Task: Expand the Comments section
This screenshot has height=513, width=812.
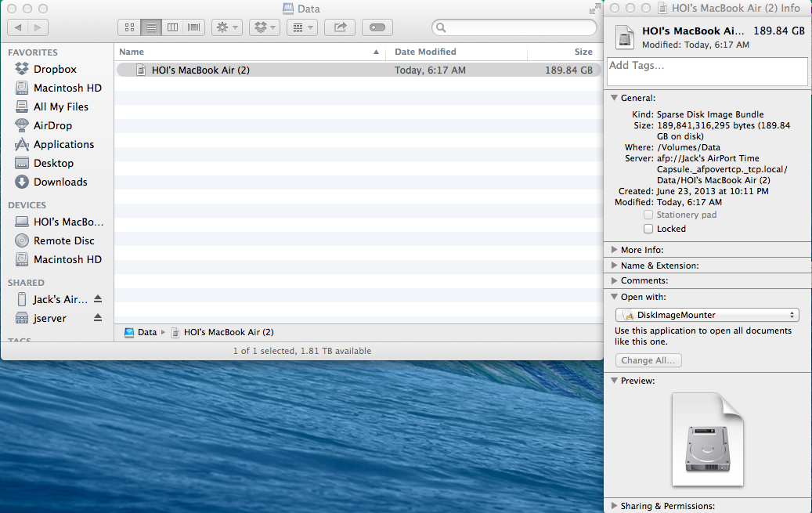Action: coord(614,280)
